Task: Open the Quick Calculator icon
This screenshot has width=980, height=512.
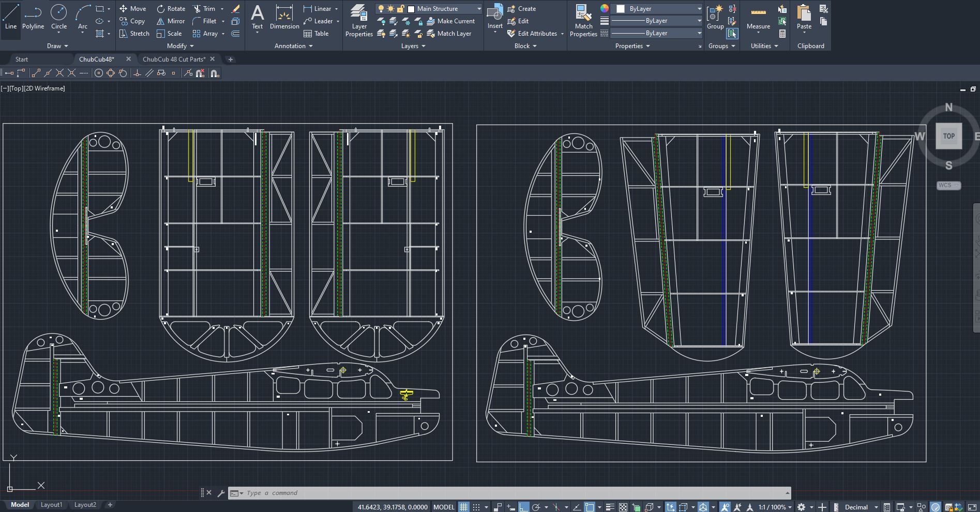Action: point(782,34)
